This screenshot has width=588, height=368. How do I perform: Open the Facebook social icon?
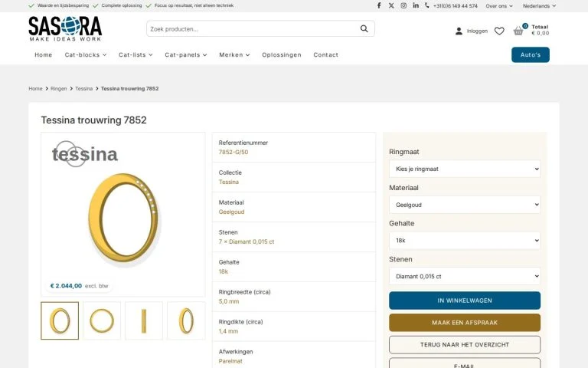(x=379, y=5)
